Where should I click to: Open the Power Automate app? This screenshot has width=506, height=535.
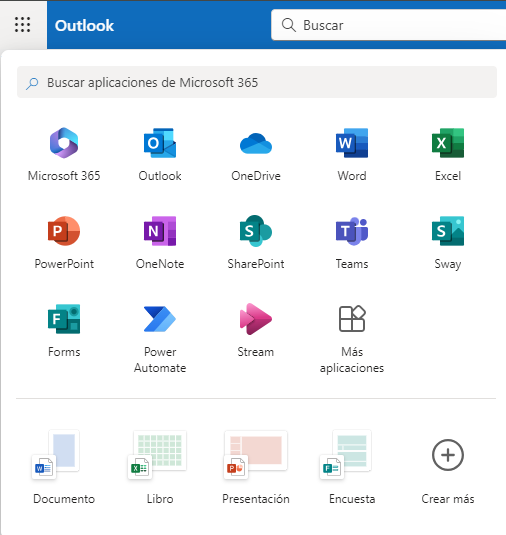tap(160, 338)
